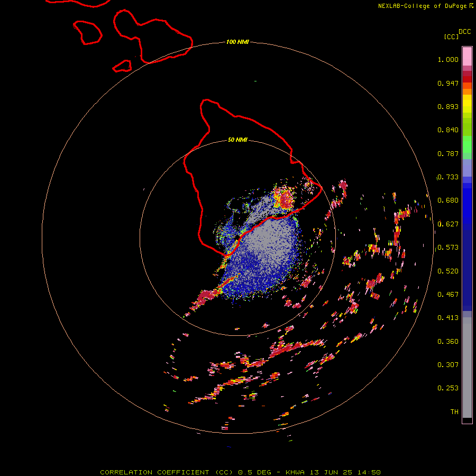Select the 0.840 scale value
Screen dimensions: 476x476
click(448, 130)
